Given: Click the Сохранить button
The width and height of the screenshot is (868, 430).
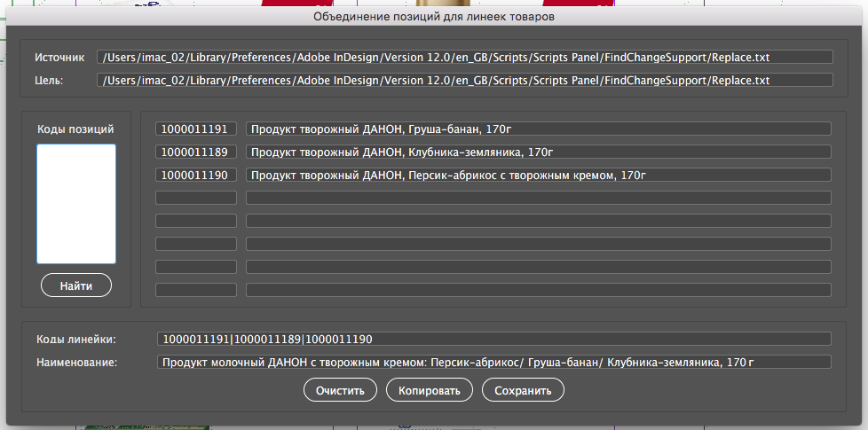Looking at the screenshot, I should tap(523, 390).
